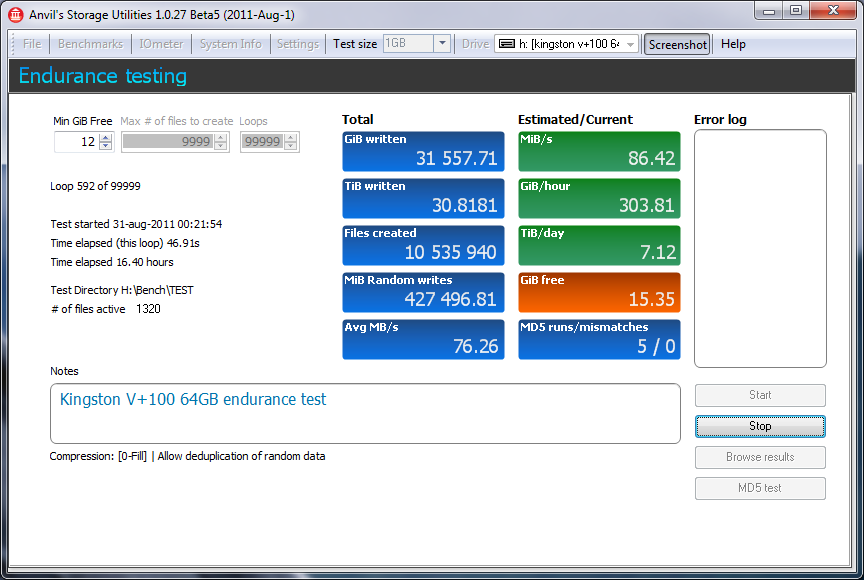Click Browse results button
864x580 pixels.
[760, 457]
